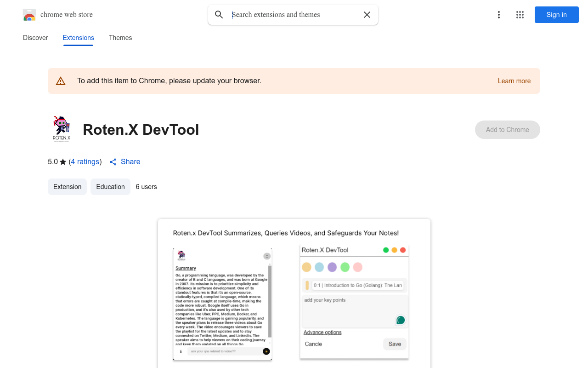588x368 pixels.
Task: Click the Summary heading in screenshot
Action: pyautogui.click(x=186, y=268)
